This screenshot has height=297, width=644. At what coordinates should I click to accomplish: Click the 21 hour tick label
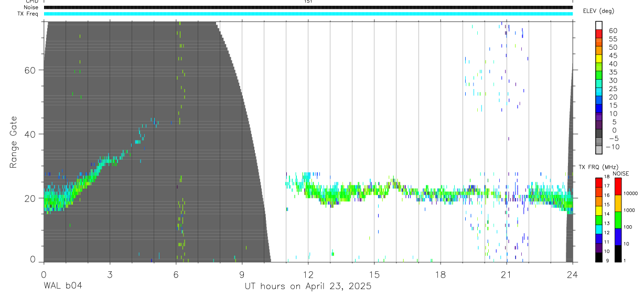click(507, 274)
